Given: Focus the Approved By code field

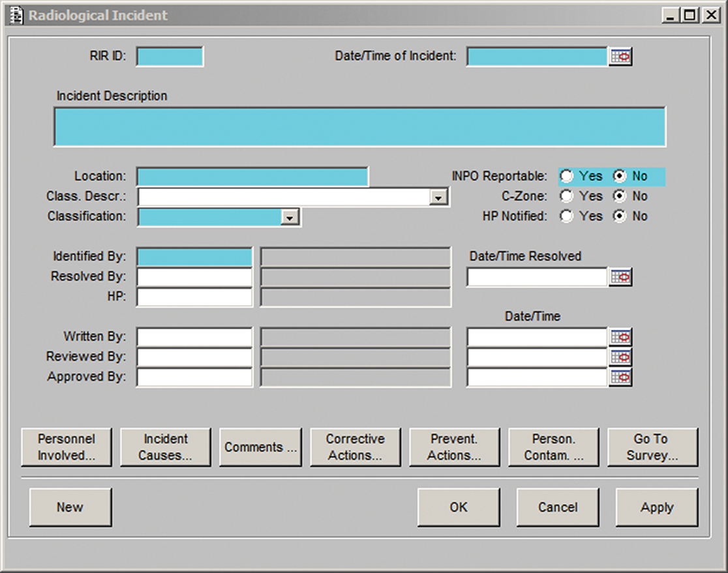Looking at the screenshot, I should point(194,377).
